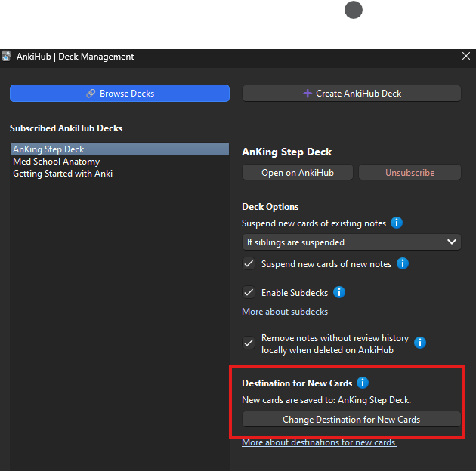
Task: Click the AnkiHub app icon in title bar
Action: (6, 57)
